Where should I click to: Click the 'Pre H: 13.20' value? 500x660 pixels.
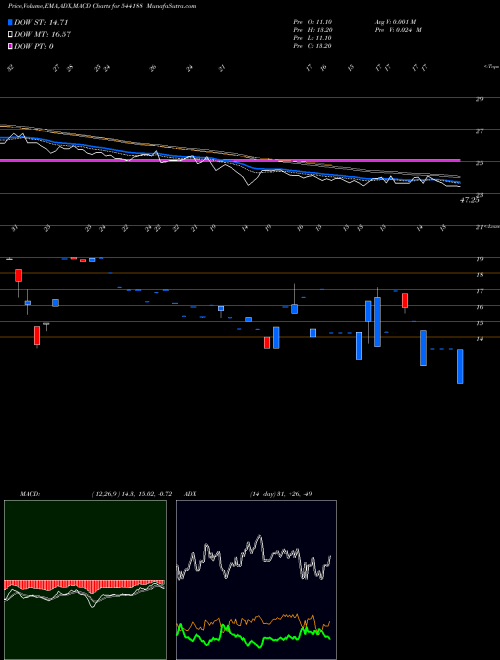pos(312,30)
